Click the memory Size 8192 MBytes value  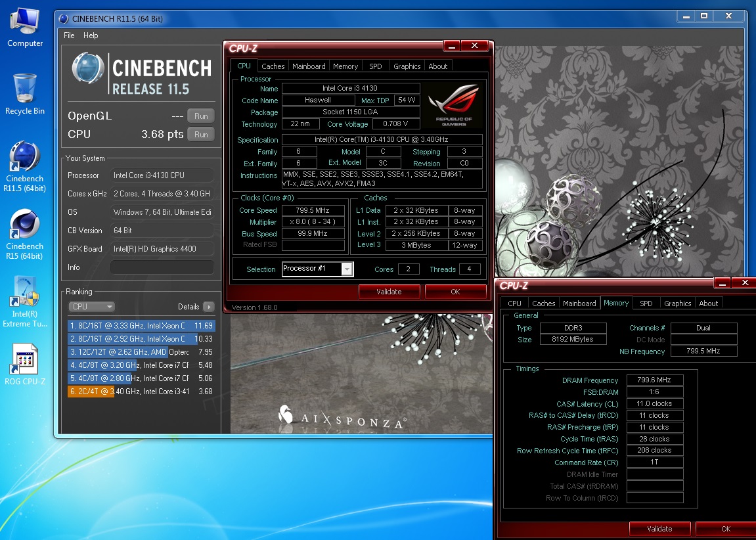(x=573, y=339)
